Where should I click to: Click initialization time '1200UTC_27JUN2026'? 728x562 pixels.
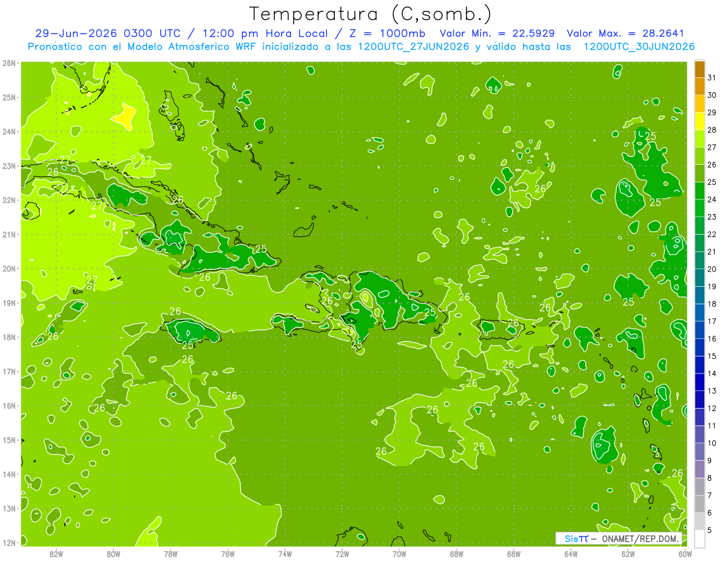pyautogui.click(x=413, y=47)
